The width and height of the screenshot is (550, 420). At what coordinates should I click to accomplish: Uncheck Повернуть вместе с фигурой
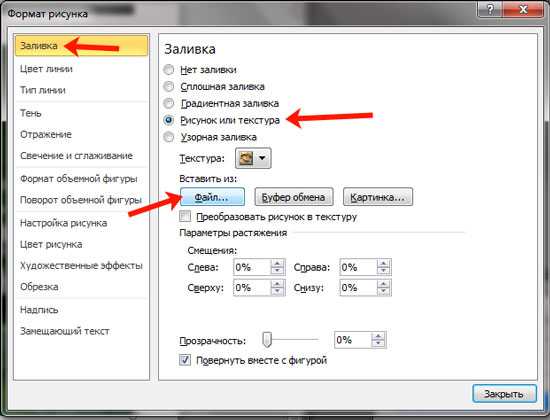point(185,360)
